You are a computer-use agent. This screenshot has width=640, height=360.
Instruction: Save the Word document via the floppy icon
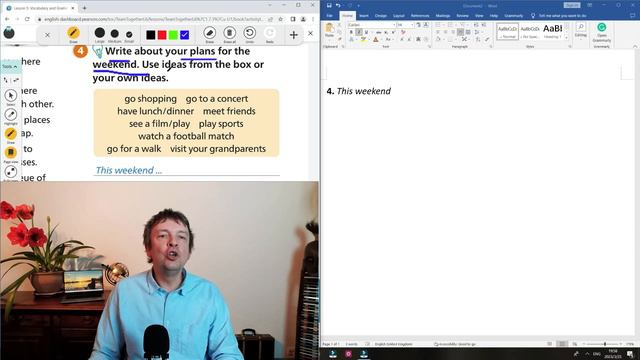329,6
